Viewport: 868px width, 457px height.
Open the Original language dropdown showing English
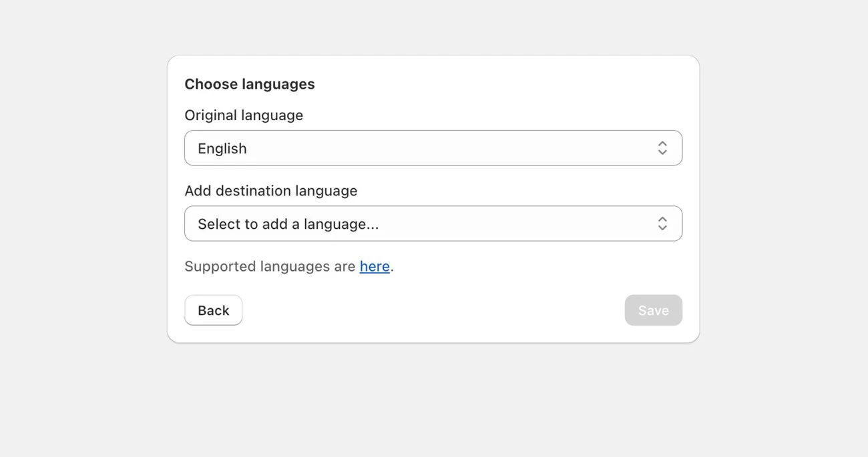coord(433,148)
